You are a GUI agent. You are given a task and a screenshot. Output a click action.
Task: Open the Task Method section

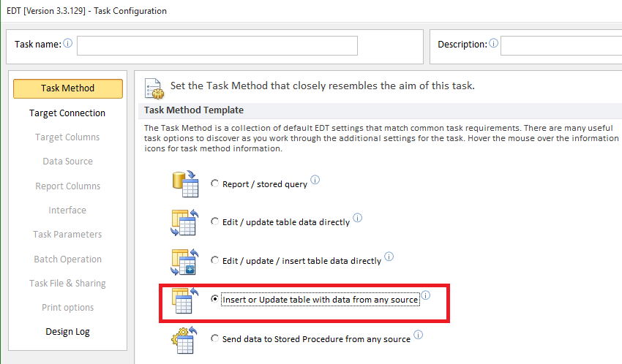(x=68, y=88)
